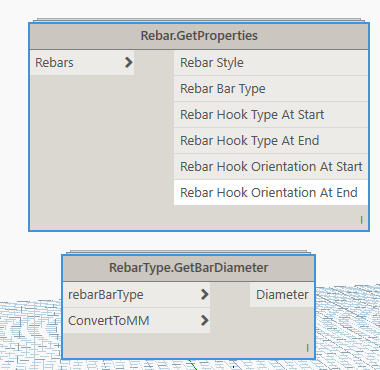
Task: Click the Rebars input chevron arrow
Action: pyautogui.click(x=129, y=62)
